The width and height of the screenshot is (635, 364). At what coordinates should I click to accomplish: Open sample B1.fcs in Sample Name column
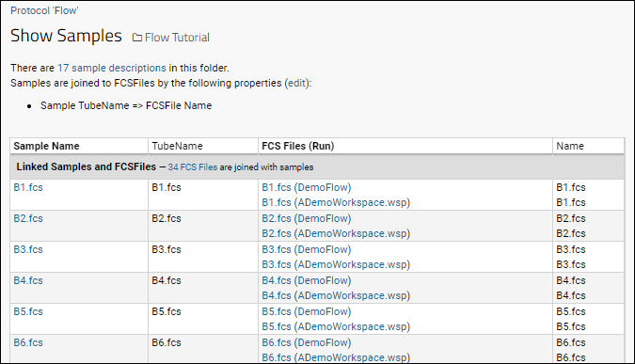click(x=28, y=187)
